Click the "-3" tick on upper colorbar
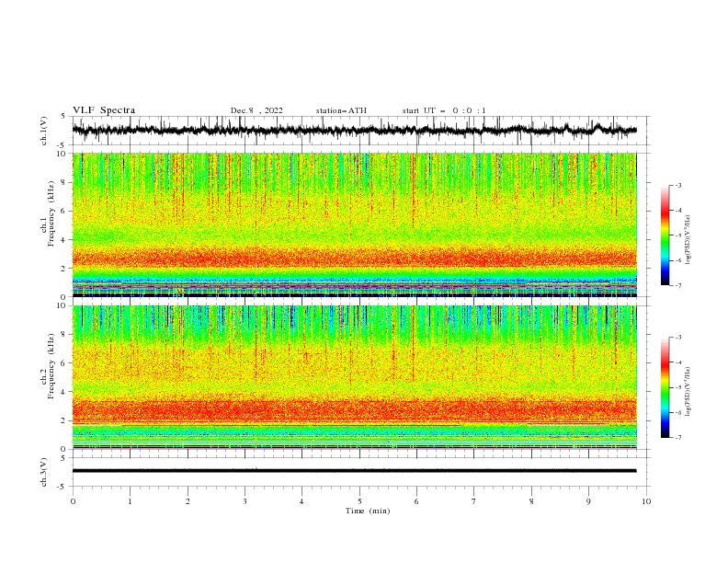This screenshot has width=728, height=563. (x=677, y=185)
